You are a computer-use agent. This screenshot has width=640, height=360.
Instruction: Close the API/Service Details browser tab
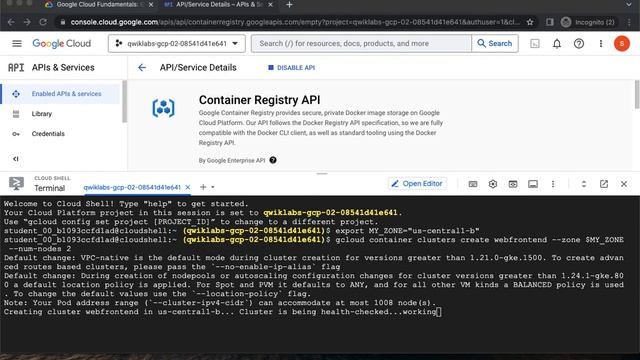tap(270, 5)
